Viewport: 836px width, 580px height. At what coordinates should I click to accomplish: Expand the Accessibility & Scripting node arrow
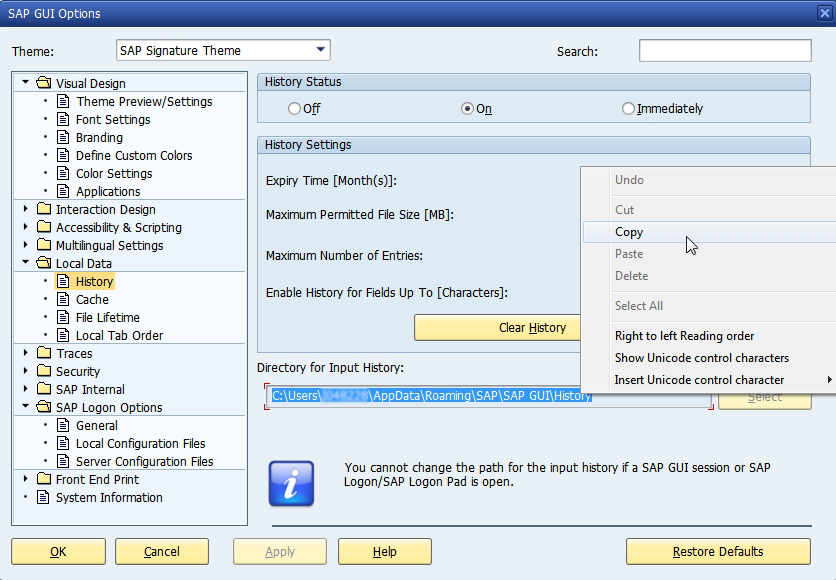point(25,227)
